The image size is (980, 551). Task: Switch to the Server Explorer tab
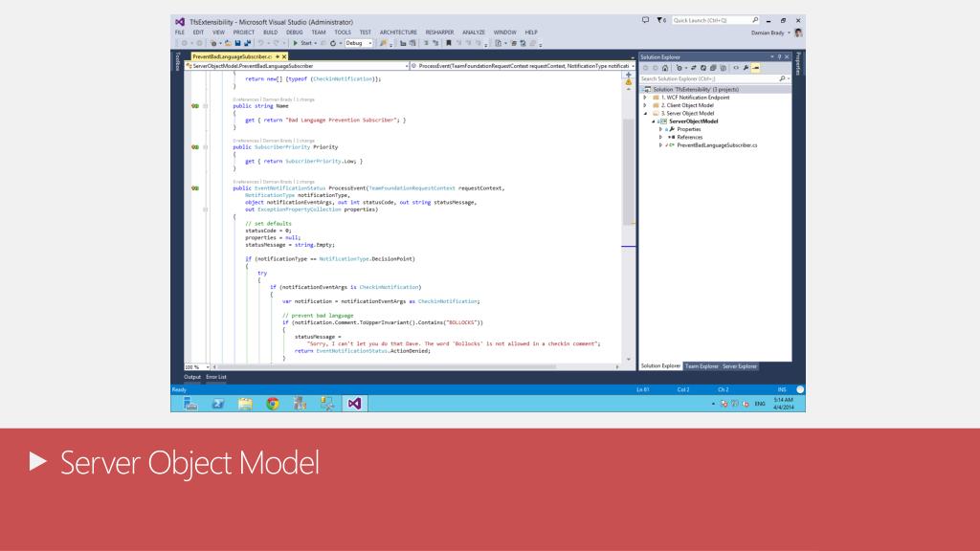[740, 366]
